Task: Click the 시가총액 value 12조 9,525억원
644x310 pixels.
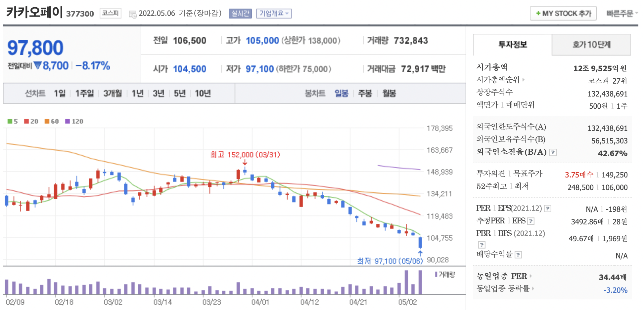Action: click(600, 68)
